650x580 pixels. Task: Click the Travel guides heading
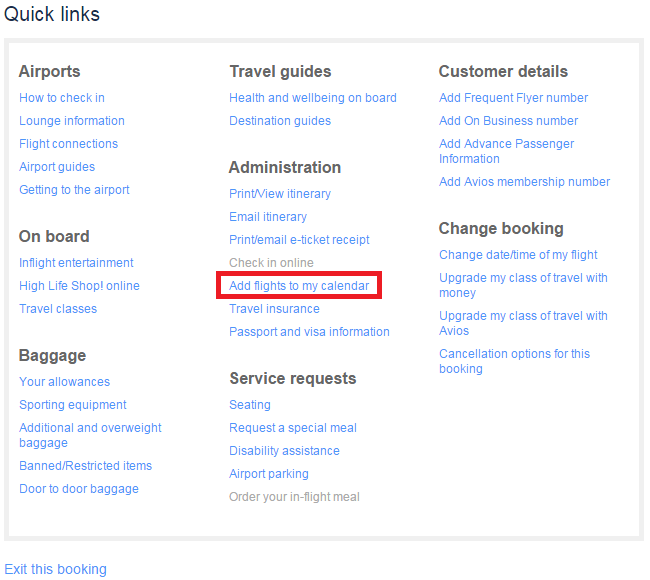tap(280, 71)
